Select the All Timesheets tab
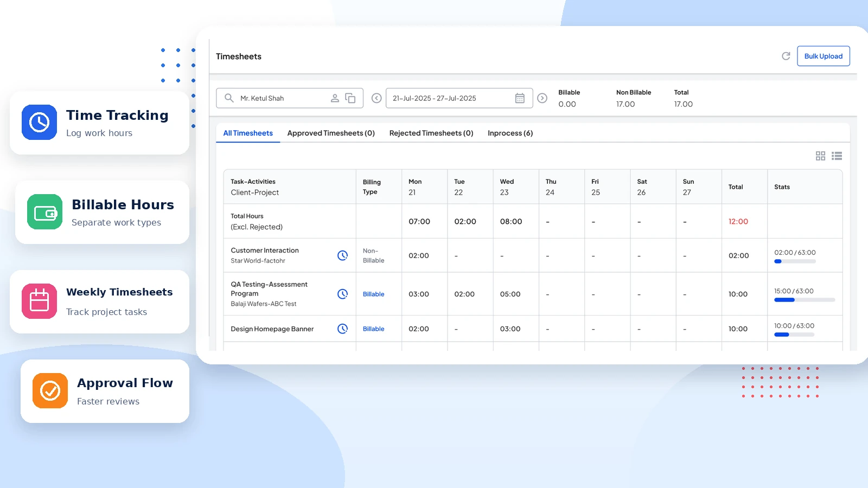868x488 pixels. click(248, 133)
